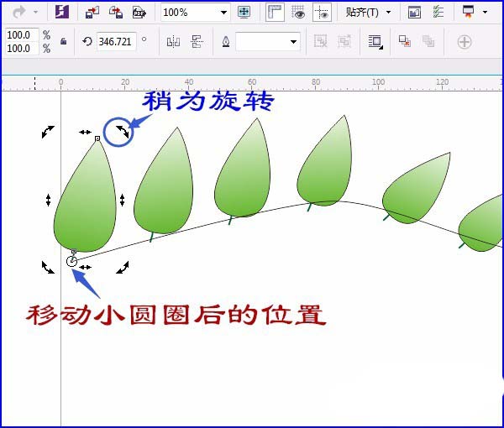Toggle the Show Guidelines eye button
504x428 pixels.
point(322,13)
